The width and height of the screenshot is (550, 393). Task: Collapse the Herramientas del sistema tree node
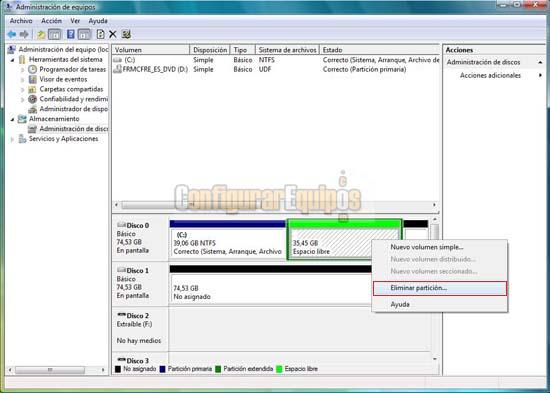(13, 60)
